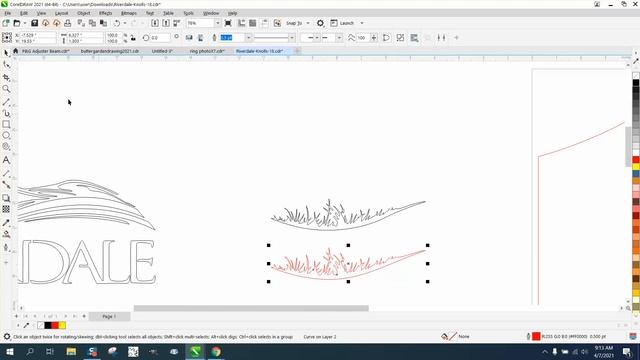The image size is (640, 360).
Task: Switch to buttergardendrawing2021.cdr tab
Action: tap(110, 51)
